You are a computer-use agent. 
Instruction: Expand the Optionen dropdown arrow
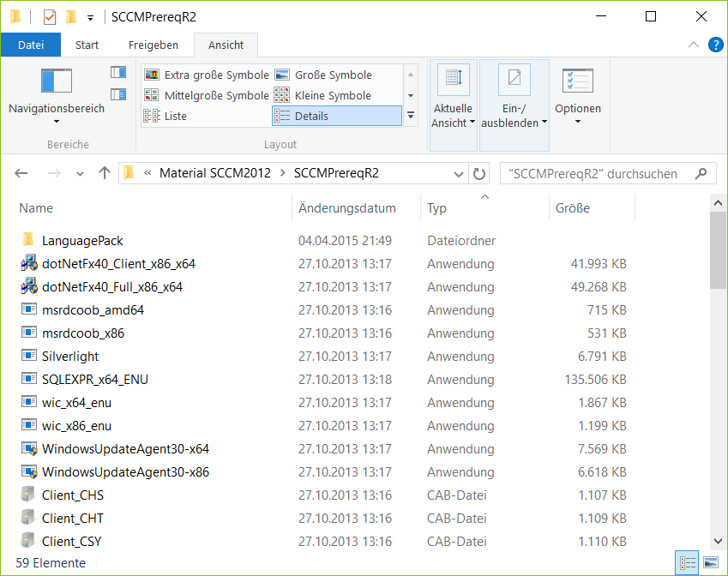coord(578,122)
